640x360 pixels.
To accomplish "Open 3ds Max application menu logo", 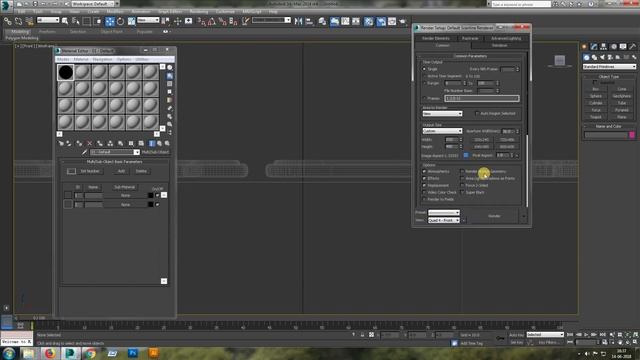I will point(6,5).
